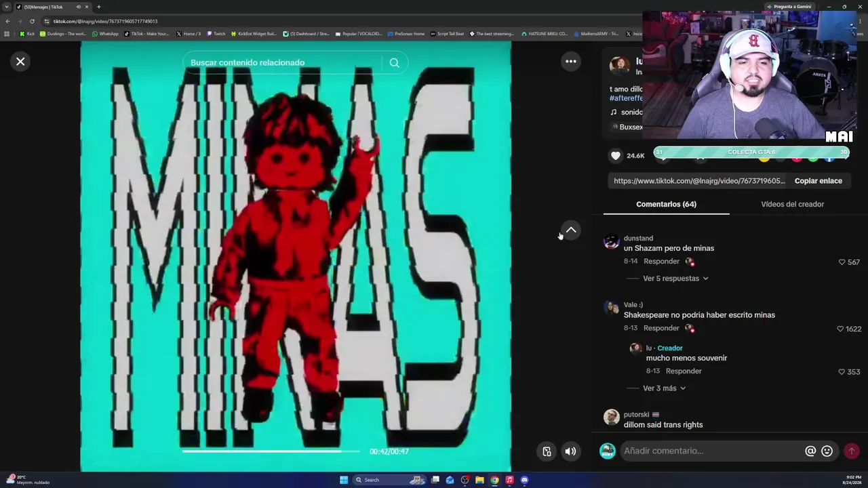The width and height of the screenshot is (868, 488).
Task: Open a new browser tab
Action: 98,7
